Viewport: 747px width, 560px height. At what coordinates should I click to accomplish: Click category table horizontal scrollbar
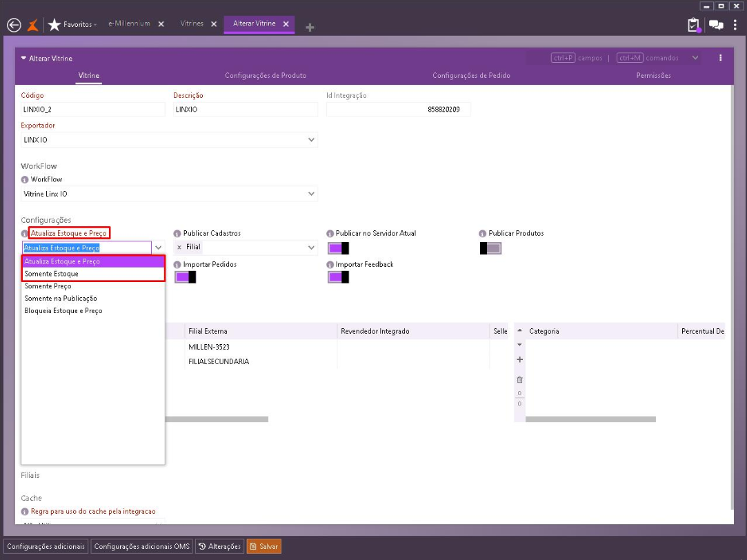(590, 419)
